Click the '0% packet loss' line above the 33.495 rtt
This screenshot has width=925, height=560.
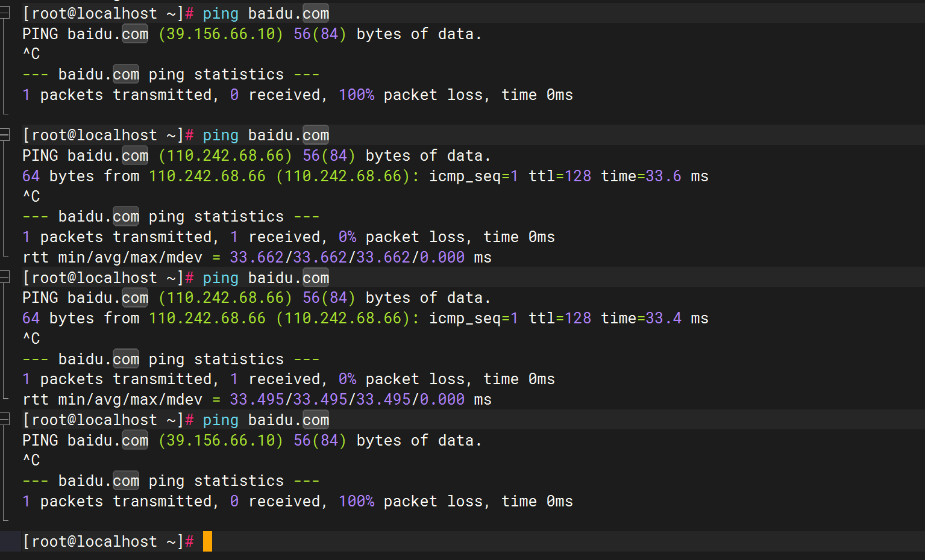tap(289, 379)
